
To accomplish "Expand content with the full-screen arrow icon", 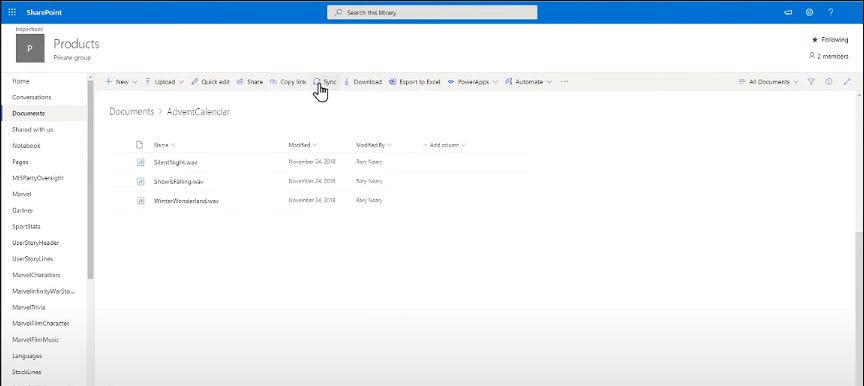I will pos(847,81).
